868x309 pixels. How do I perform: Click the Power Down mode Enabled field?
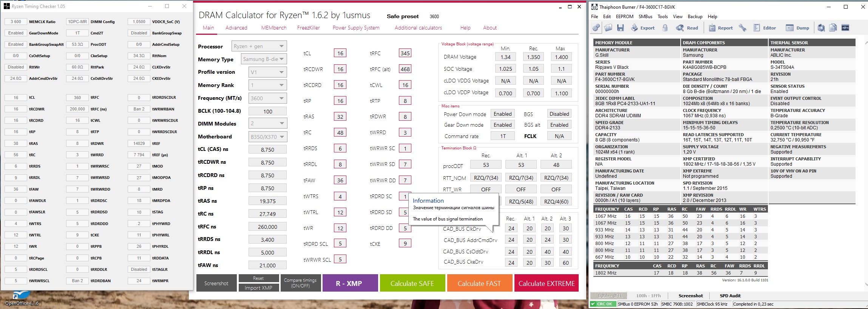pyautogui.click(x=503, y=114)
